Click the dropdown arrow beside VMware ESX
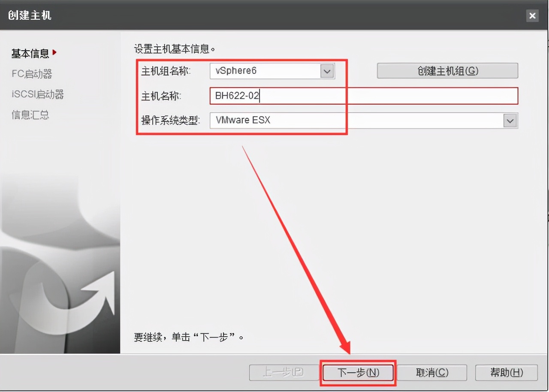This screenshot has height=392, width=549. pyautogui.click(x=510, y=121)
